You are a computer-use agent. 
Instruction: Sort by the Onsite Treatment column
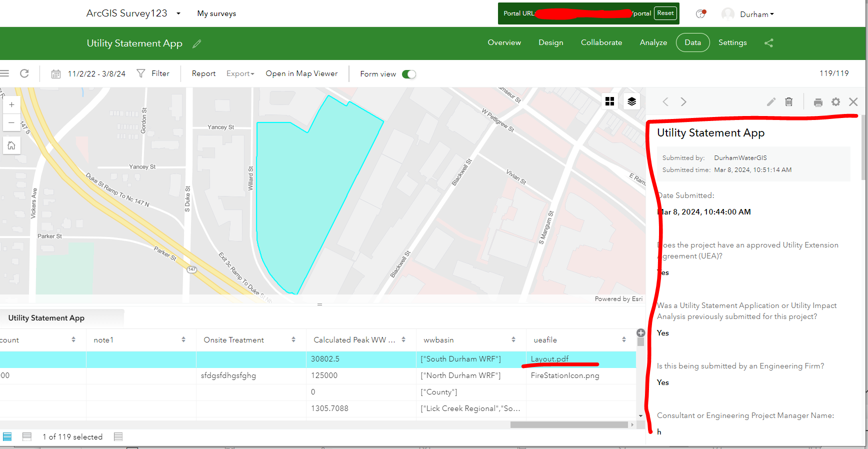tap(293, 339)
